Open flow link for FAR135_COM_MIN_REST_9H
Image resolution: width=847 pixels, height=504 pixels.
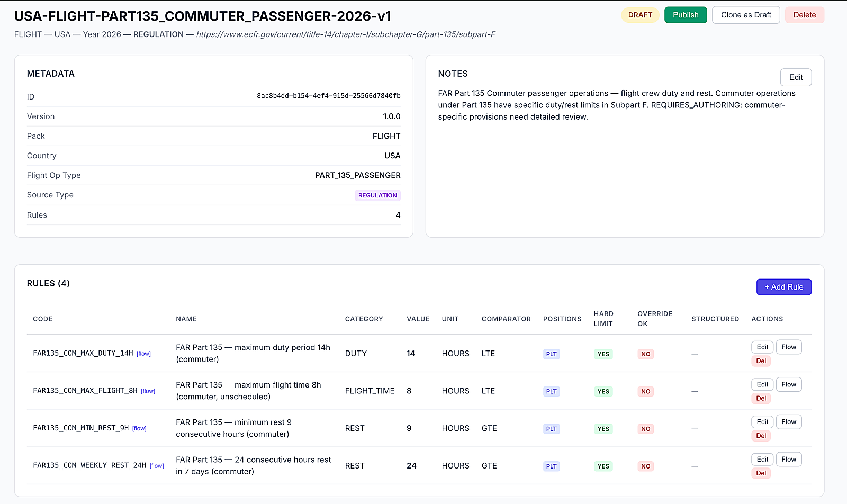coord(139,429)
